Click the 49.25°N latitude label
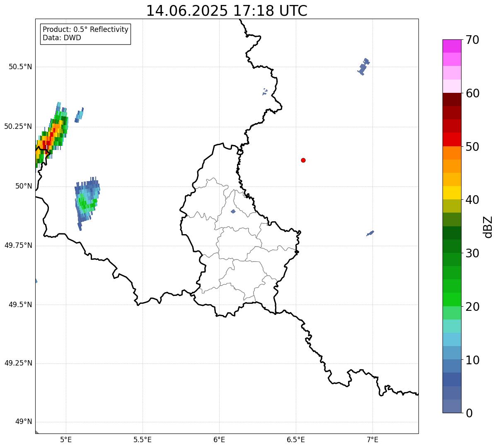Screen dimensions: 498x448 pos(18,363)
